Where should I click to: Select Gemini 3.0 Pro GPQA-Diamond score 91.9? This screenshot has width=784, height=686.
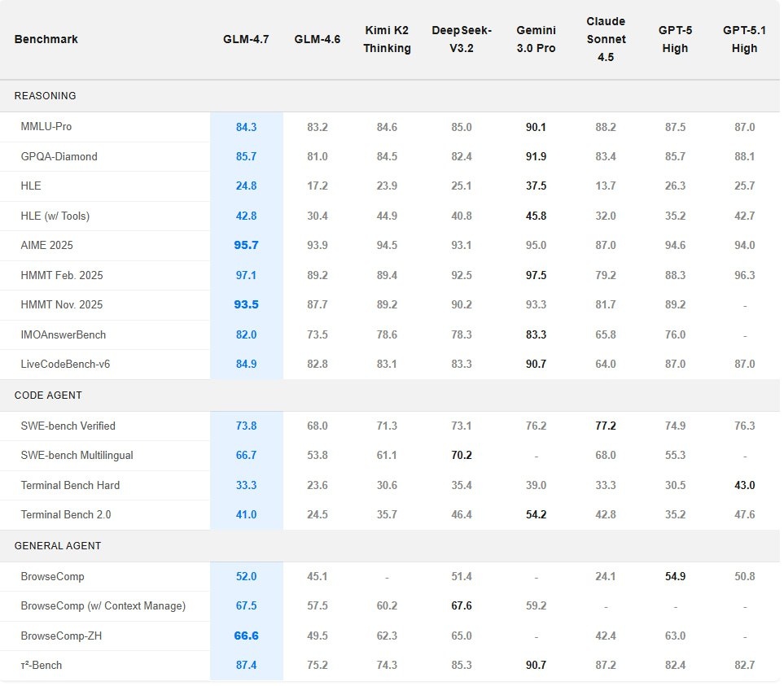point(536,156)
